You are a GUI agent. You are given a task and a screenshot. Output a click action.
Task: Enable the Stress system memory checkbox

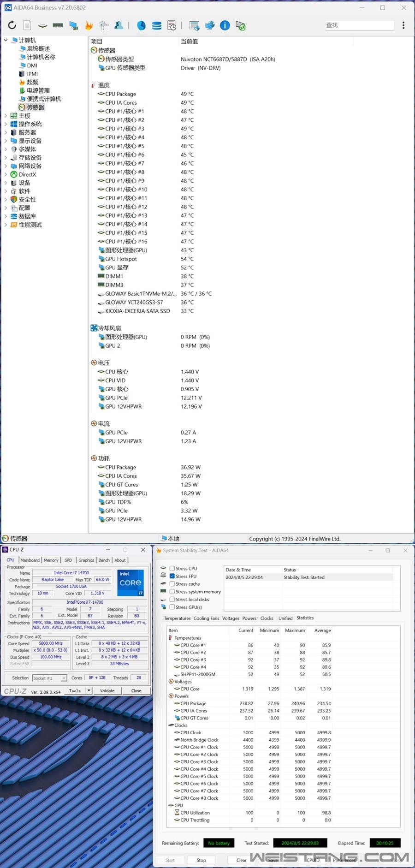172,592
